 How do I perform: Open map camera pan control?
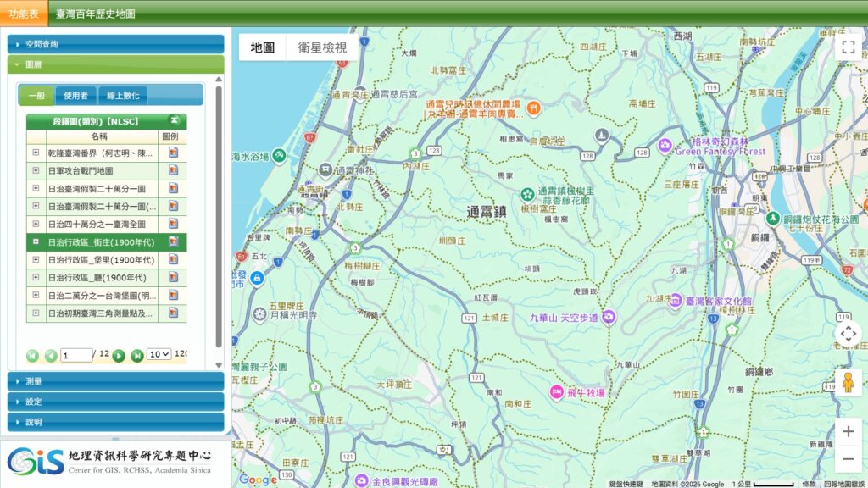[x=848, y=334]
